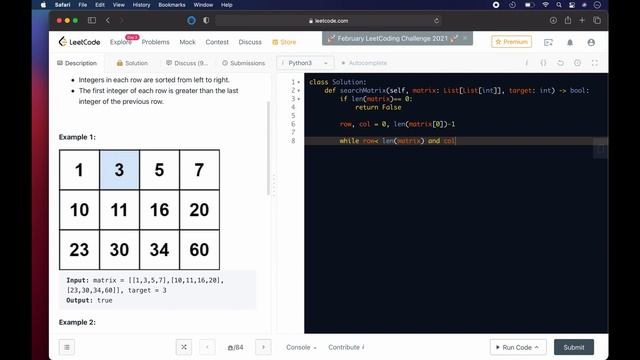Image resolution: width=640 pixels, height=360 pixels.
Task: Open the Safari File menu
Action: [82, 5]
